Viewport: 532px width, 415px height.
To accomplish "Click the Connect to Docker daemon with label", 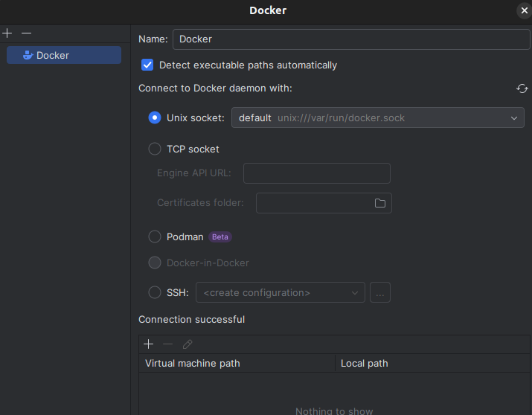I will coord(215,89).
